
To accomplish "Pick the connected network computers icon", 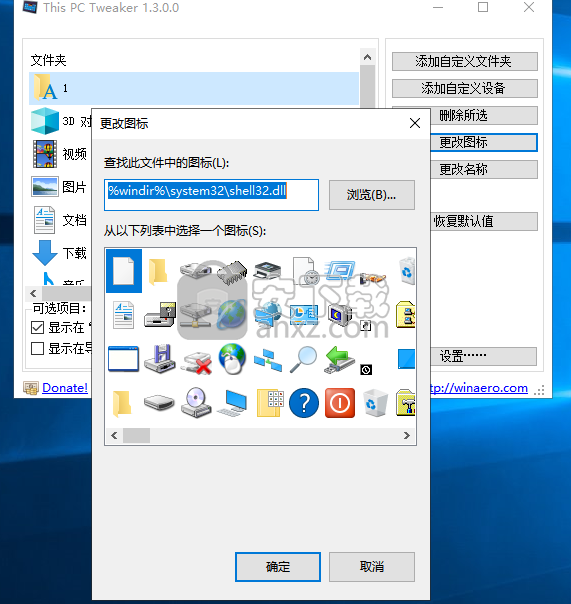I will pyautogui.click(x=268, y=360).
